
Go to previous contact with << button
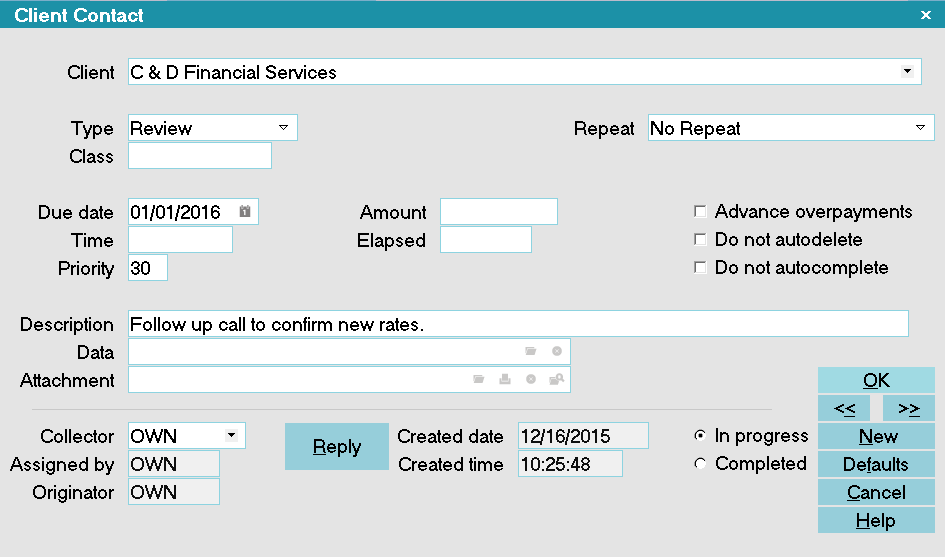(x=844, y=409)
